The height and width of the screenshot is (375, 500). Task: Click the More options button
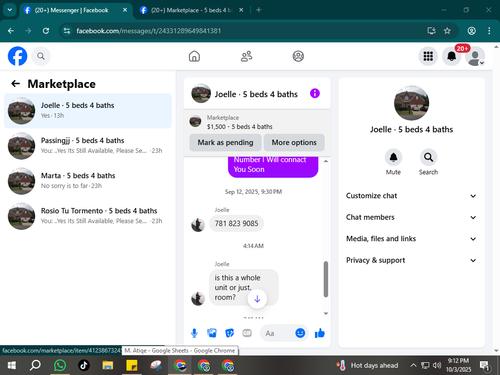(294, 143)
